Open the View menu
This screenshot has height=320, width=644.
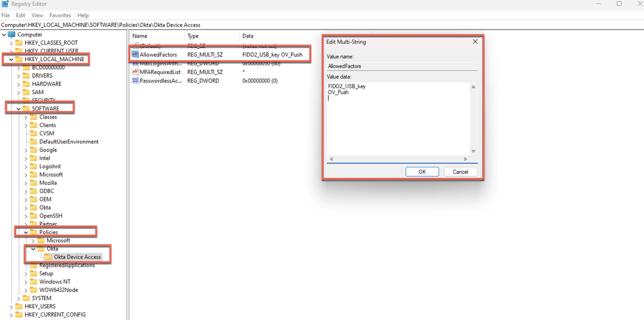[x=37, y=15]
